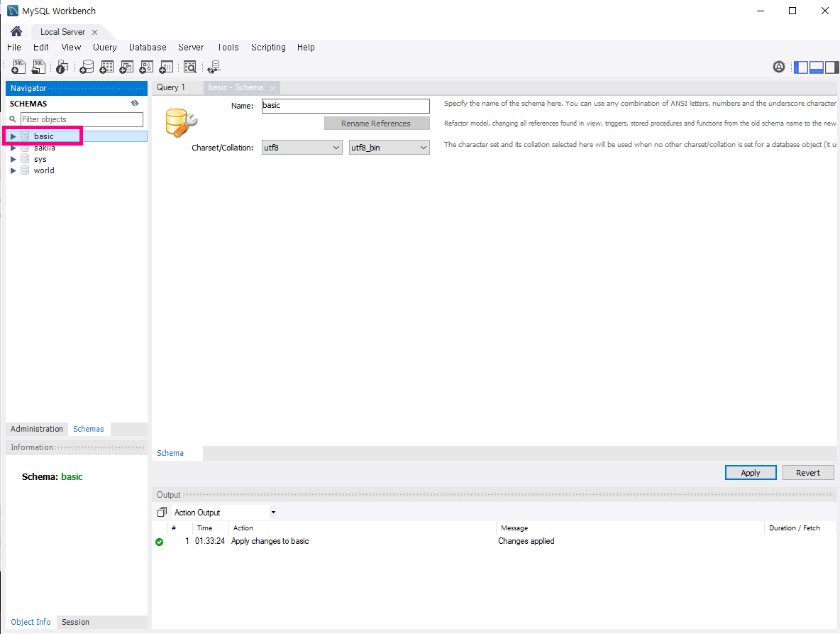Close the Local Server connection tab
840x634 pixels.
(x=95, y=32)
